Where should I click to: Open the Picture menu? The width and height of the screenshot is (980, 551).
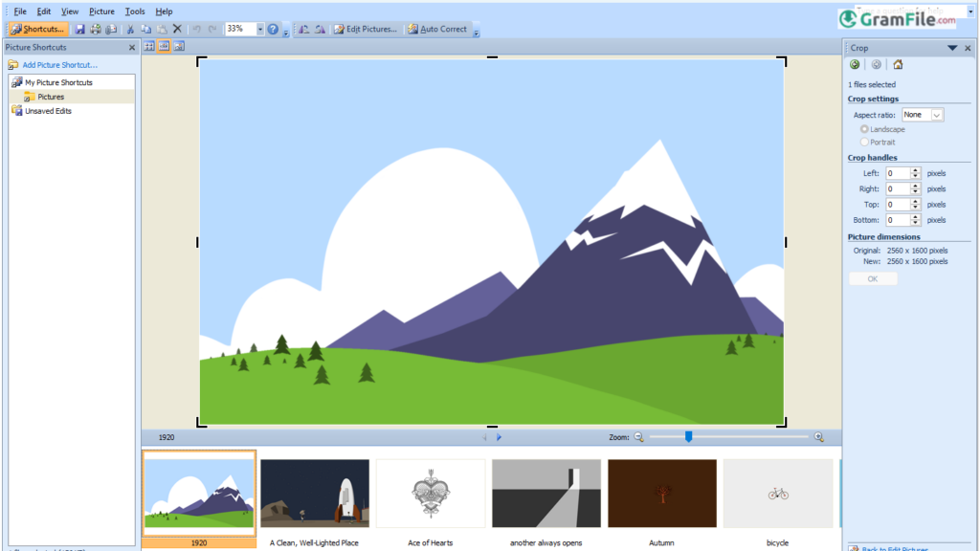(101, 11)
